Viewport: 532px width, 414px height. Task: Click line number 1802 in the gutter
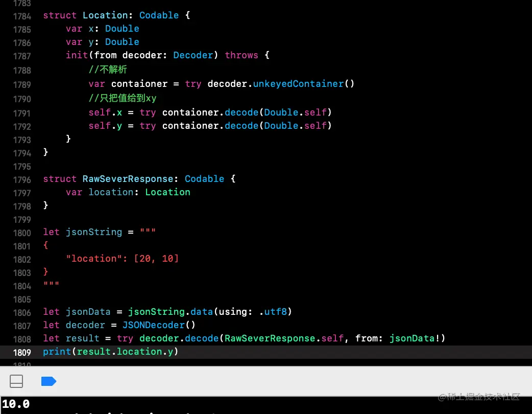click(x=22, y=260)
